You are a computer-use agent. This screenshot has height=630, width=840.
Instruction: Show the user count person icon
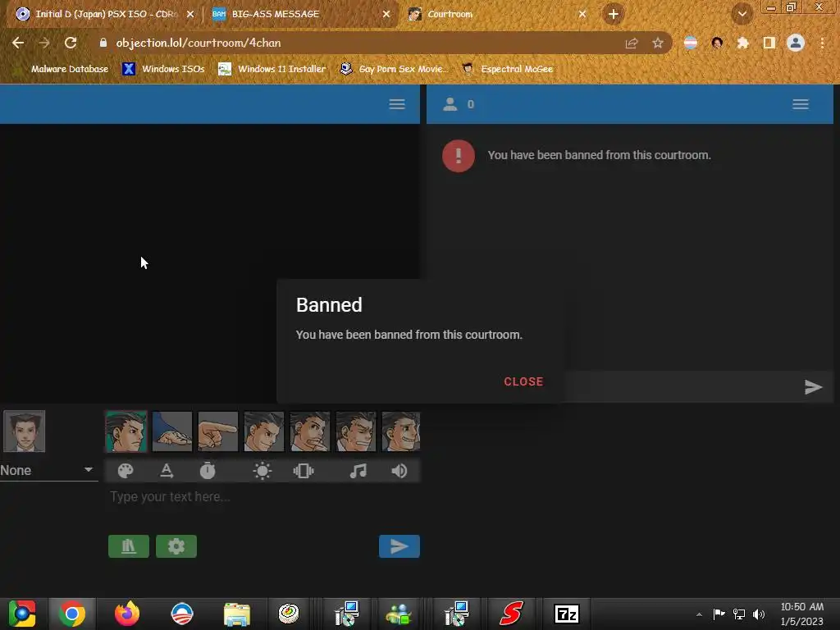[x=450, y=104]
